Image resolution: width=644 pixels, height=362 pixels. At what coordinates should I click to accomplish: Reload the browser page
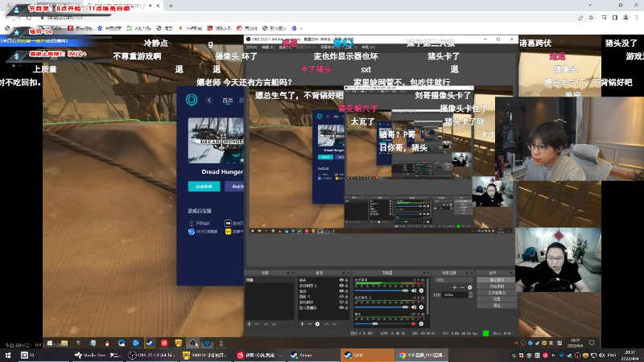[29, 18]
